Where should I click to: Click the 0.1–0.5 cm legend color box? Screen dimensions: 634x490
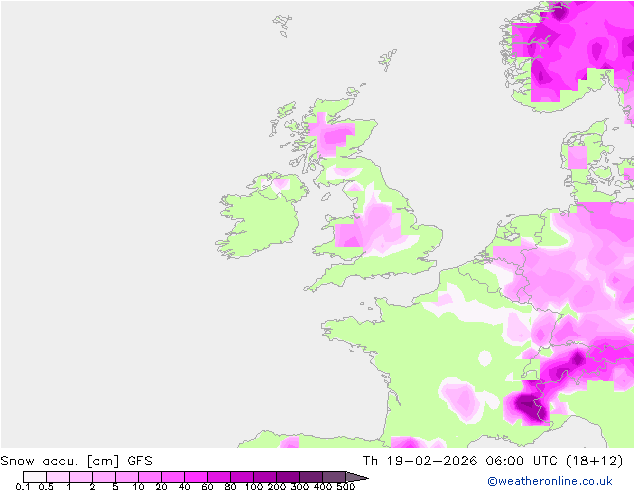click(35, 477)
